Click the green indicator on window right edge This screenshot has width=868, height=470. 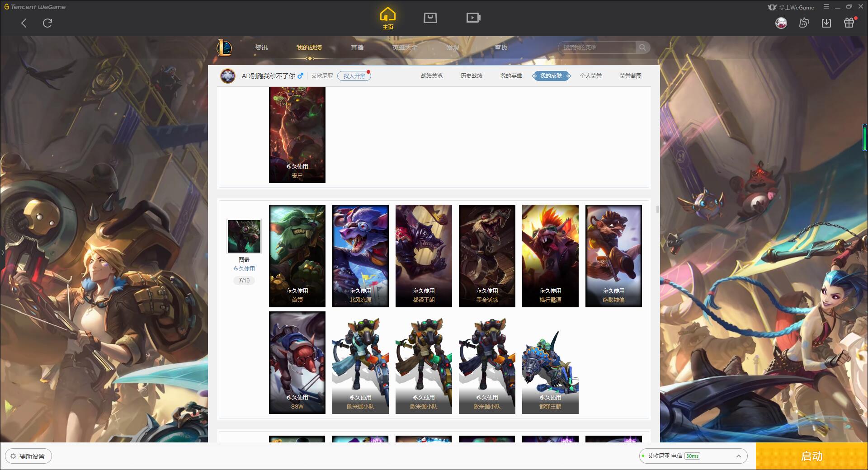(865, 138)
